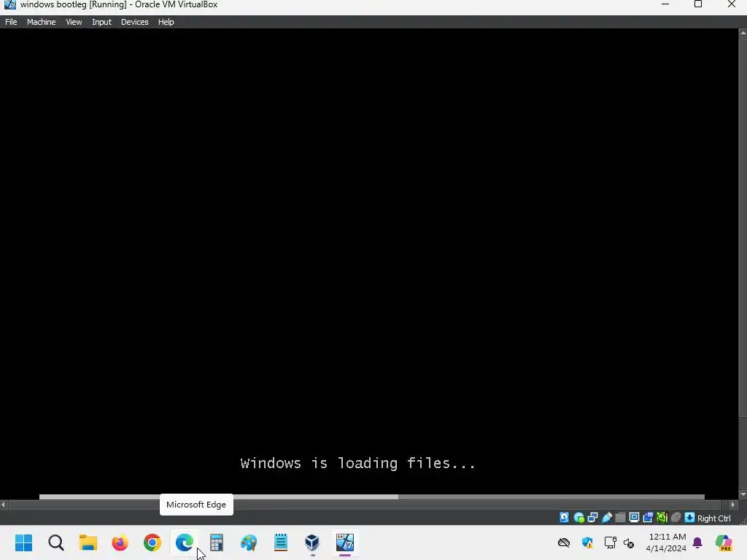
Task: Open Windows Security tray icon
Action: (587, 542)
